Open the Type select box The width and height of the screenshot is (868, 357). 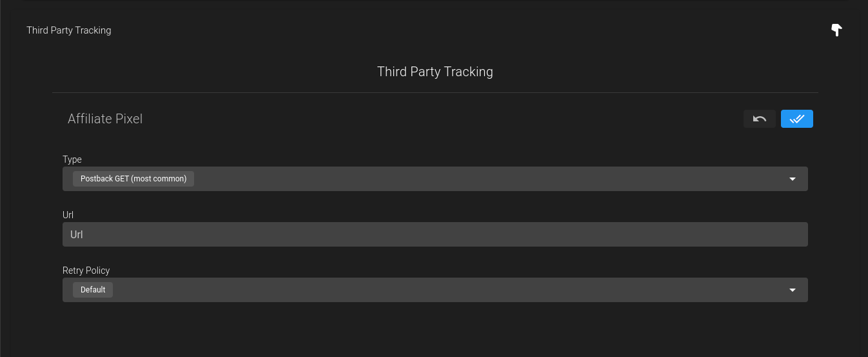click(x=435, y=179)
